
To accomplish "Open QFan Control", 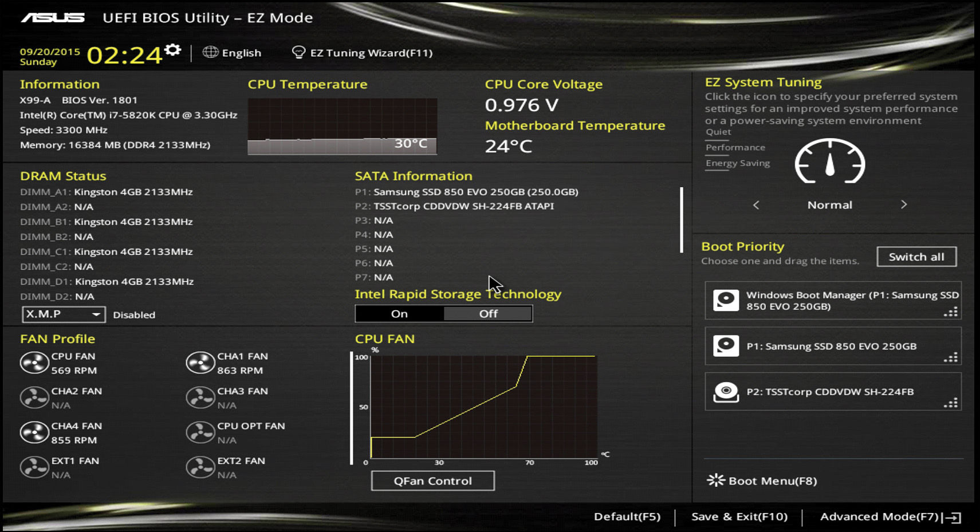I will click(x=432, y=480).
